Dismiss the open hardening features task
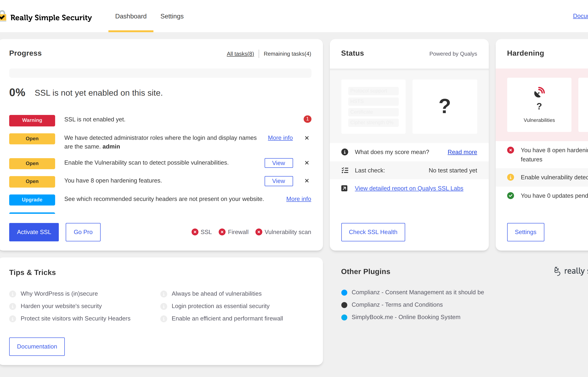Image resolution: width=588 pixels, height=377 pixels. pyautogui.click(x=307, y=181)
